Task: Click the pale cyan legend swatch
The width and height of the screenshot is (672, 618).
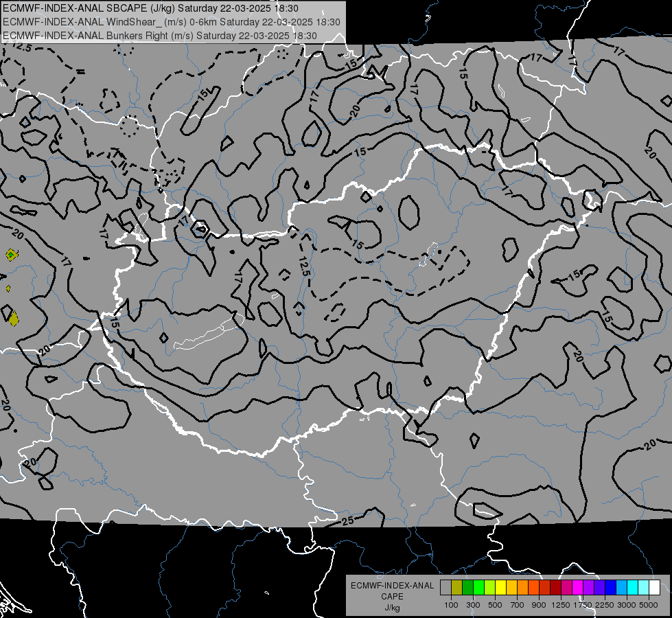Action: coord(643,588)
